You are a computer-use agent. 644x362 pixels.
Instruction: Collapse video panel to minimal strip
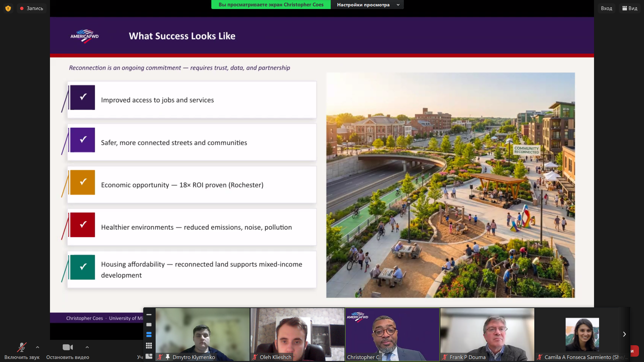[x=149, y=315]
